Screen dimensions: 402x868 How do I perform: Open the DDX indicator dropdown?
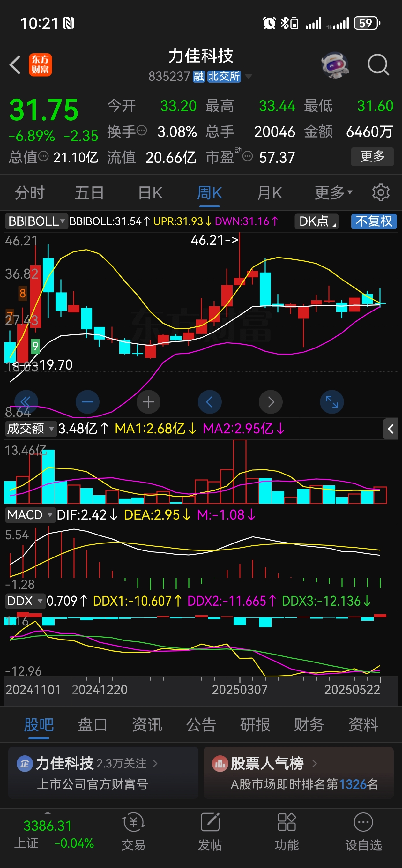[x=25, y=601]
